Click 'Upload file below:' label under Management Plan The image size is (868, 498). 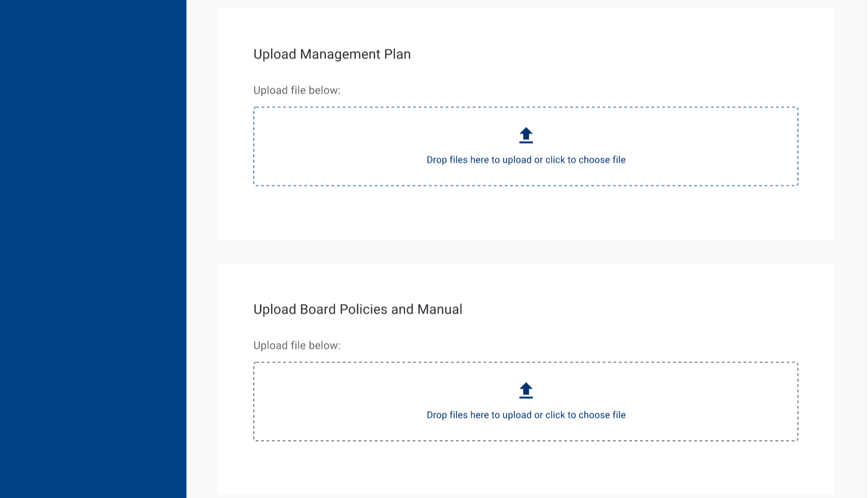[297, 90]
